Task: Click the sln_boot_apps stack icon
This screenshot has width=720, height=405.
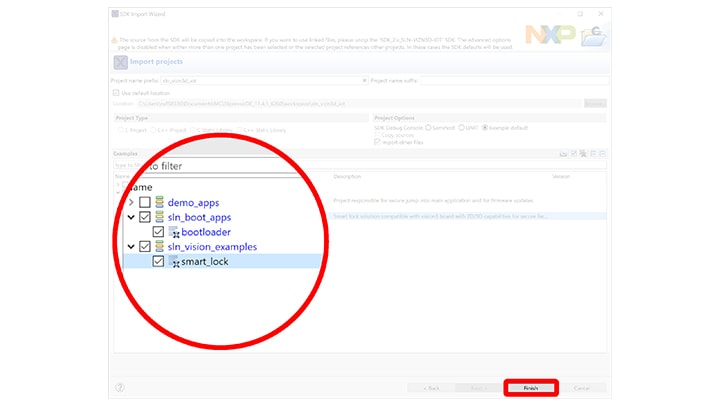Action: pyautogui.click(x=158, y=217)
